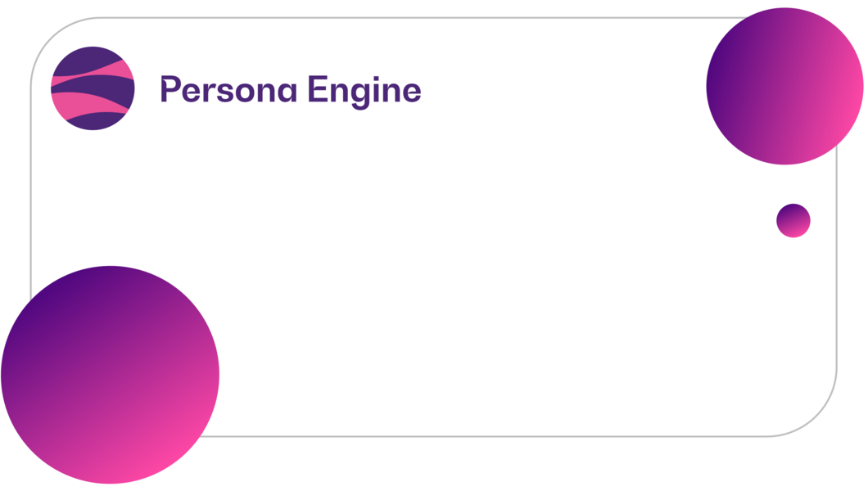This screenshot has height=491, width=868.
Task: Click the largest purple-pink gradient circle
Action: click(111, 375)
